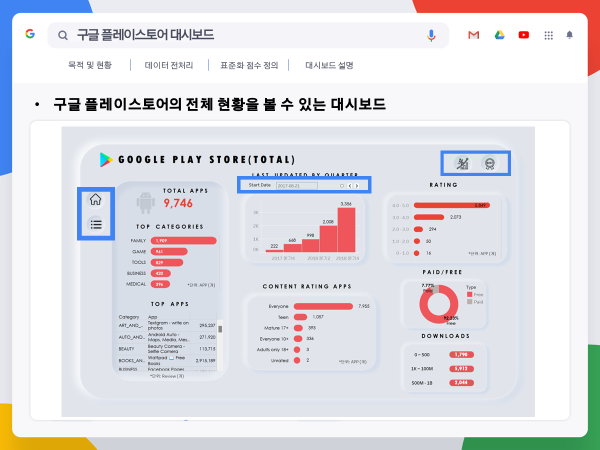Open the 대시보드 설명 tab
Viewport: 600px width, 450px height.
point(329,65)
